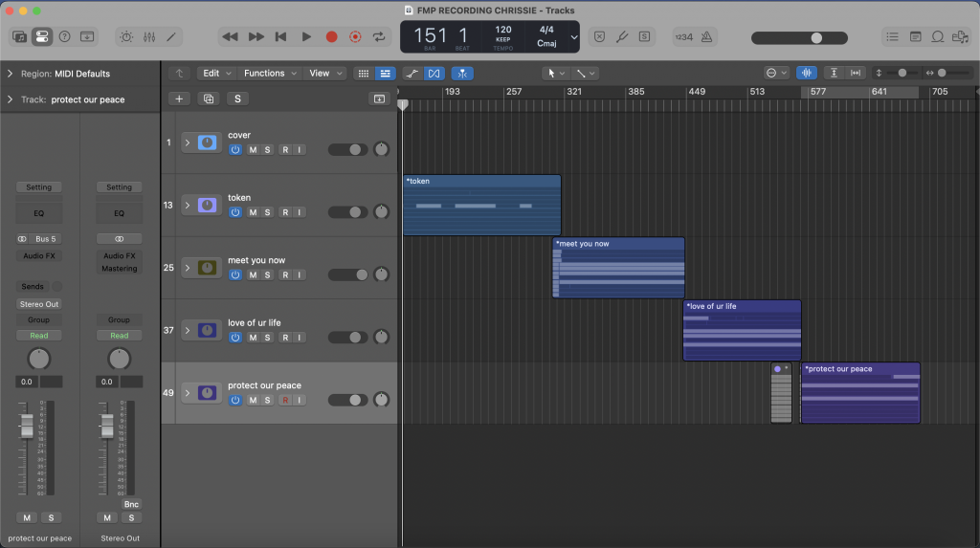Open the View menu

pyautogui.click(x=325, y=73)
